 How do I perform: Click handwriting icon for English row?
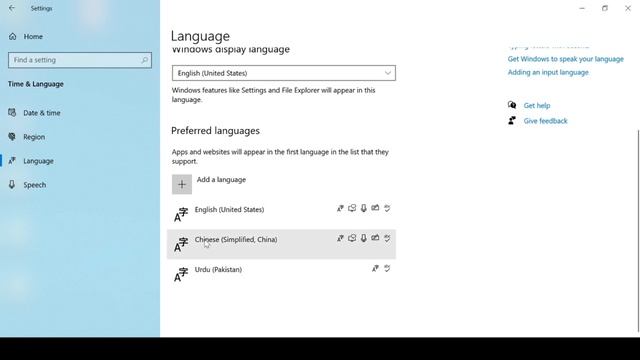tap(375, 208)
